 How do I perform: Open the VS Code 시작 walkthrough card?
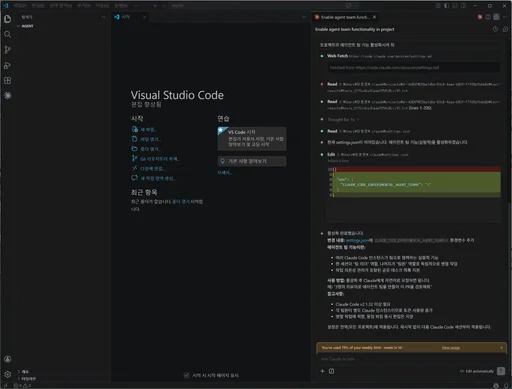coord(252,138)
